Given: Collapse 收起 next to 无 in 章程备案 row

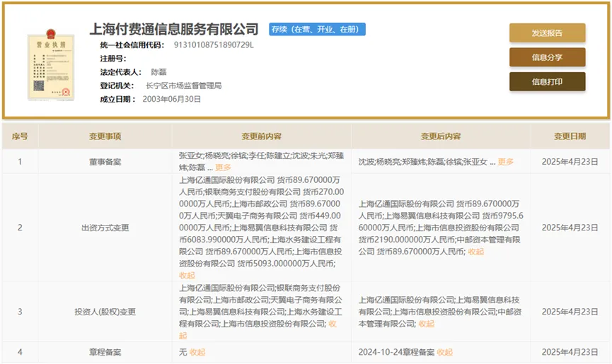Looking at the screenshot, I should (197, 352).
